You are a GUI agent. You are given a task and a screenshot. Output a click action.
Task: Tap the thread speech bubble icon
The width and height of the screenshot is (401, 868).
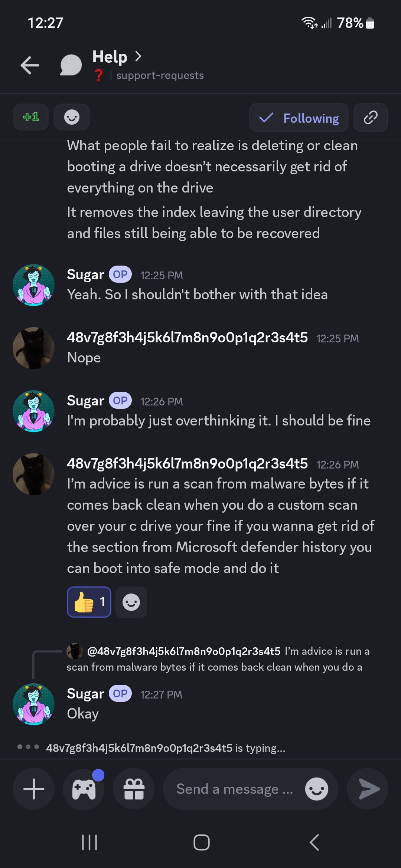point(71,65)
